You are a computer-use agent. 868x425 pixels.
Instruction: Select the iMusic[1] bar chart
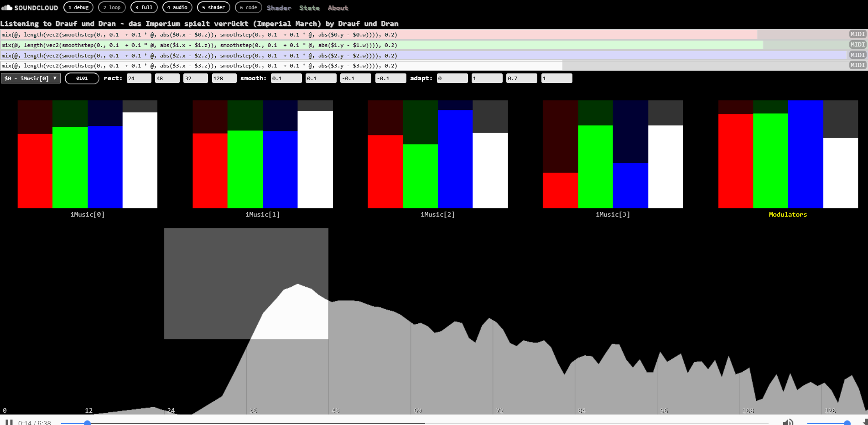[263, 154]
